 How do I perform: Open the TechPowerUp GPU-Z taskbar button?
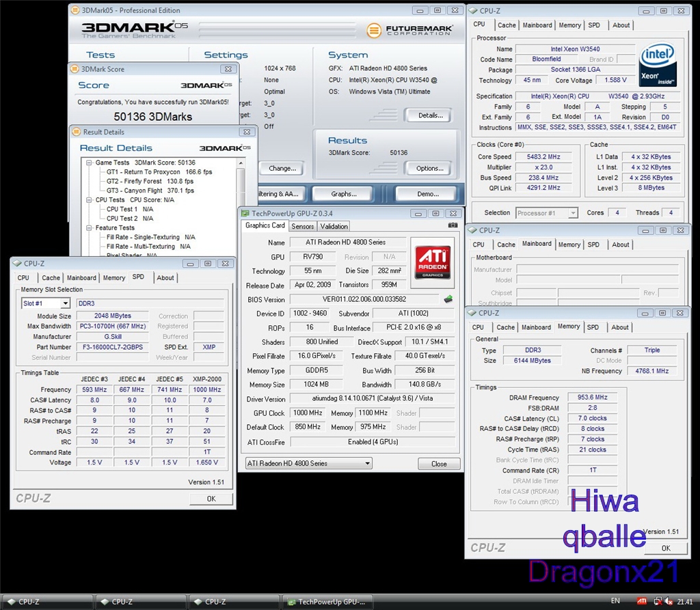pyautogui.click(x=327, y=602)
